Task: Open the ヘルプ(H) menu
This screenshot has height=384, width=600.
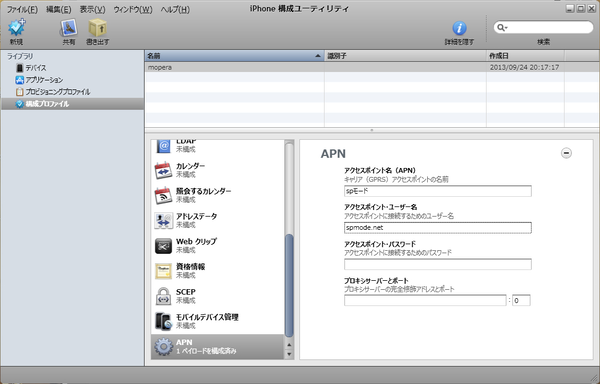Action: (175, 9)
